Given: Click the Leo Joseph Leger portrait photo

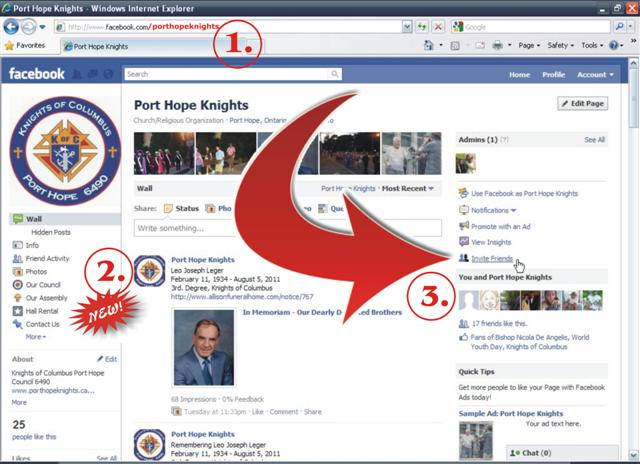Looking at the screenshot, I should [x=204, y=348].
